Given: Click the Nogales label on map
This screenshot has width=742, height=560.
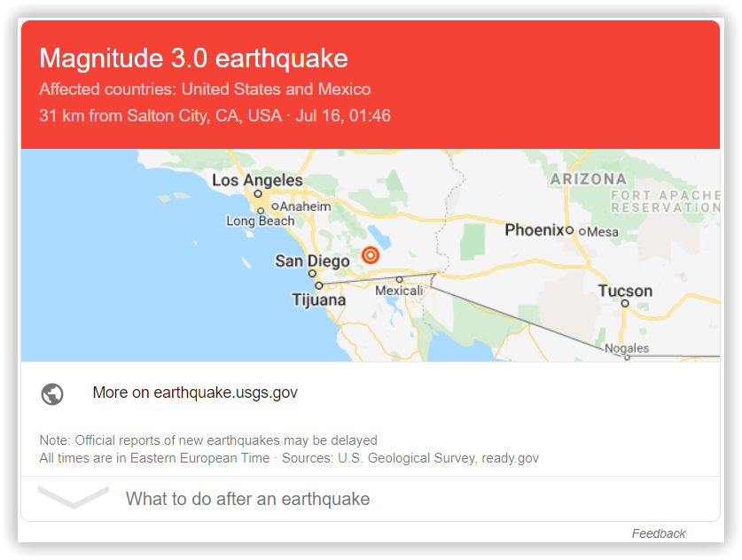Looking at the screenshot, I should 627,348.
